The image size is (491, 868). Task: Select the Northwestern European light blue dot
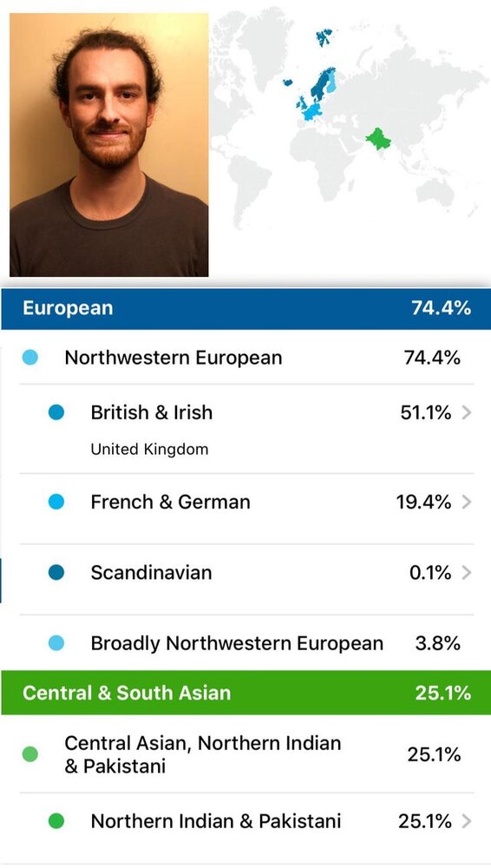(29, 357)
